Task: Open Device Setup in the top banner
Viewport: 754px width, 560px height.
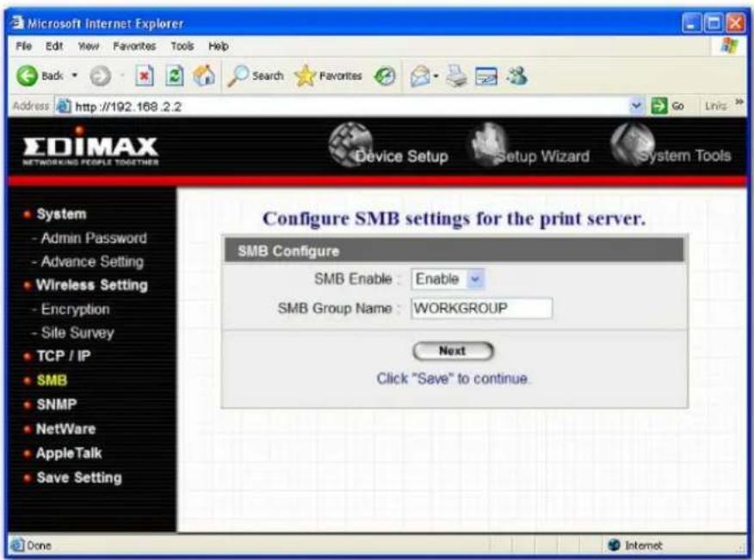Action: 388,145
